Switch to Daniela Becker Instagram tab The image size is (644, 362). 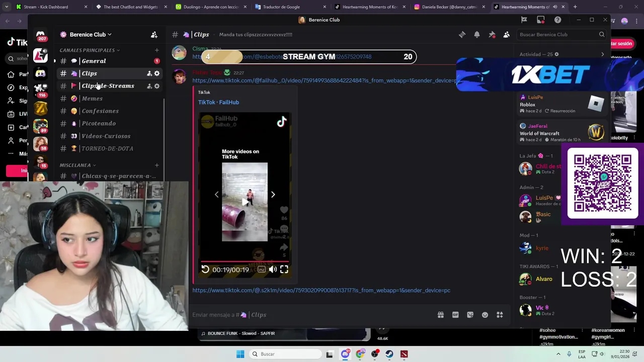[x=449, y=7]
